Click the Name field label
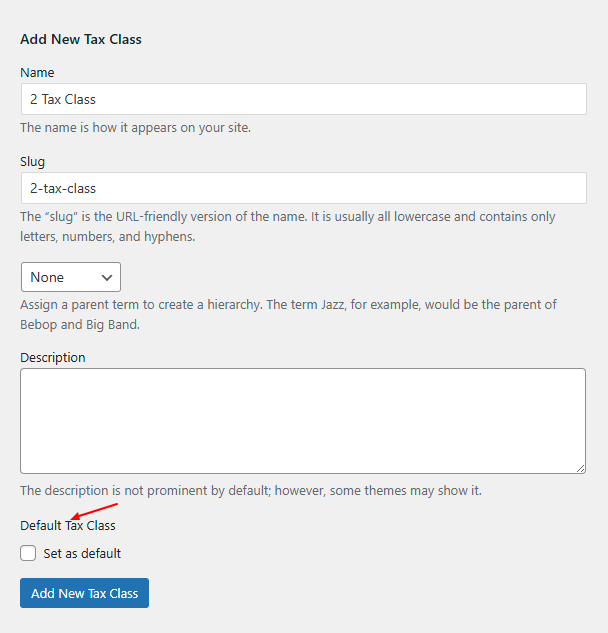 (37, 73)
